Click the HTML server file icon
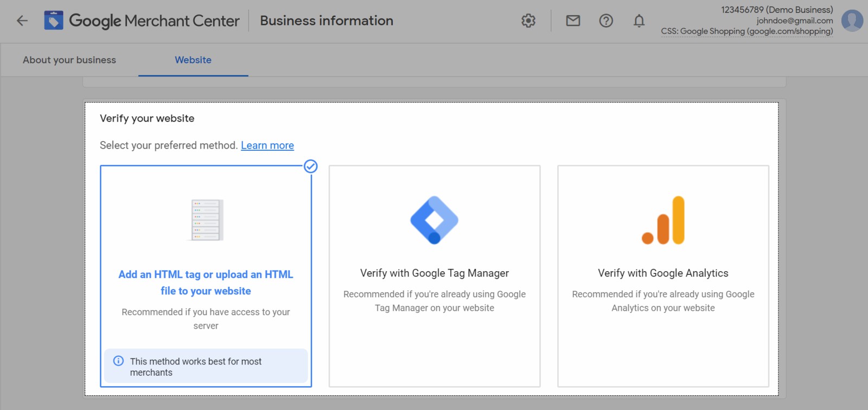 (x=206, y=220)
